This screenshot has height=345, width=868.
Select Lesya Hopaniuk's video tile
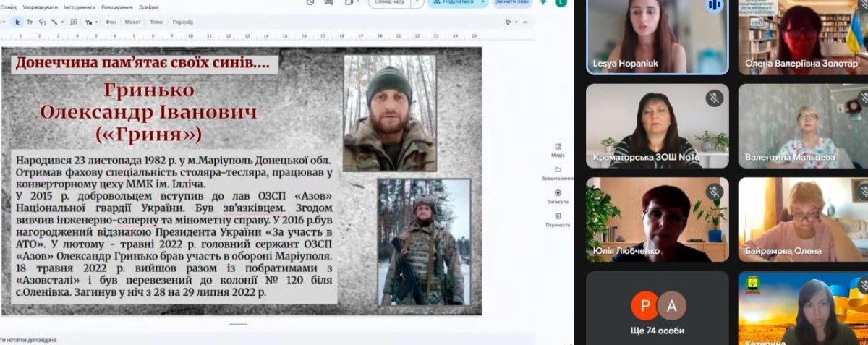click(x=657, y=37)
